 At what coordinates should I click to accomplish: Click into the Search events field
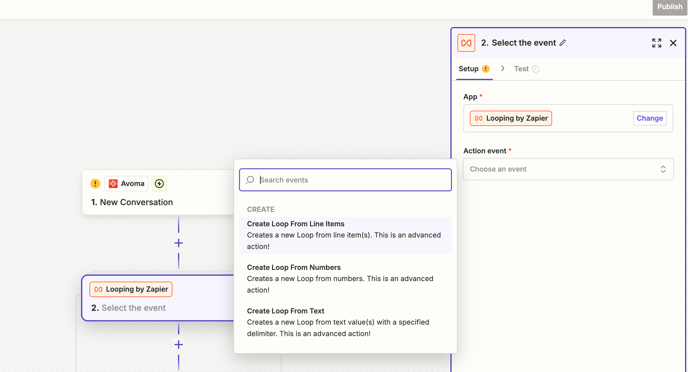click(345, 180)
